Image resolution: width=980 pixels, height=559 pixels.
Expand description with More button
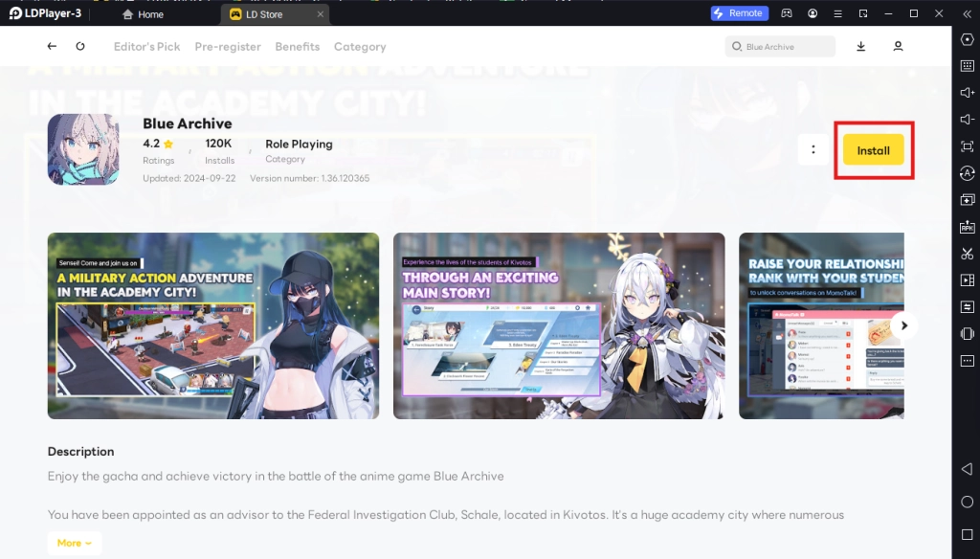tap(75, 543)
